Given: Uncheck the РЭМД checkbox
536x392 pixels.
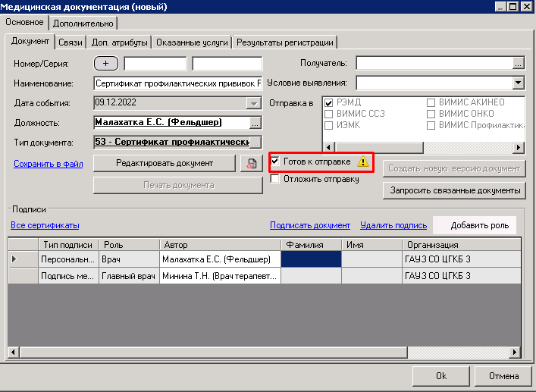Looking at the screenshot, I should click(328, 102).
